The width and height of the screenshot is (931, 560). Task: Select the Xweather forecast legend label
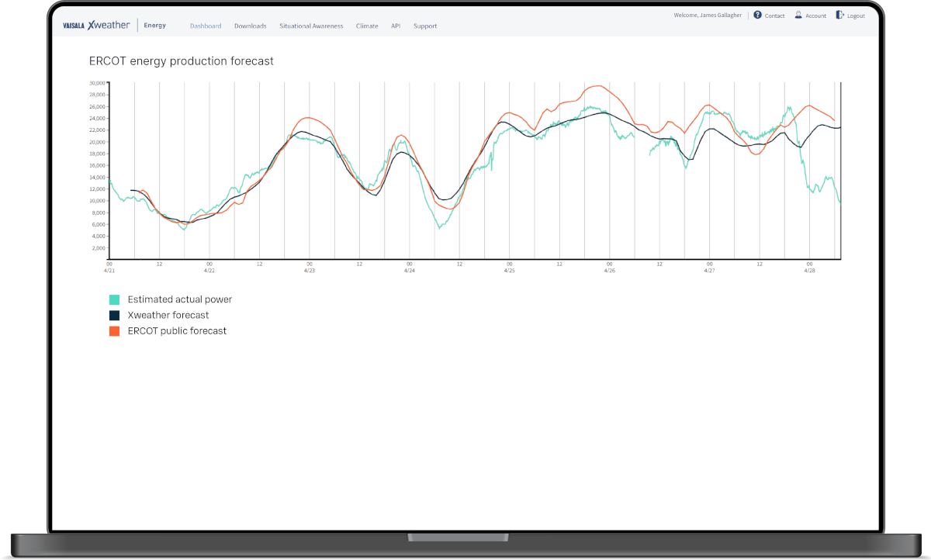click(x=168, y=315)
